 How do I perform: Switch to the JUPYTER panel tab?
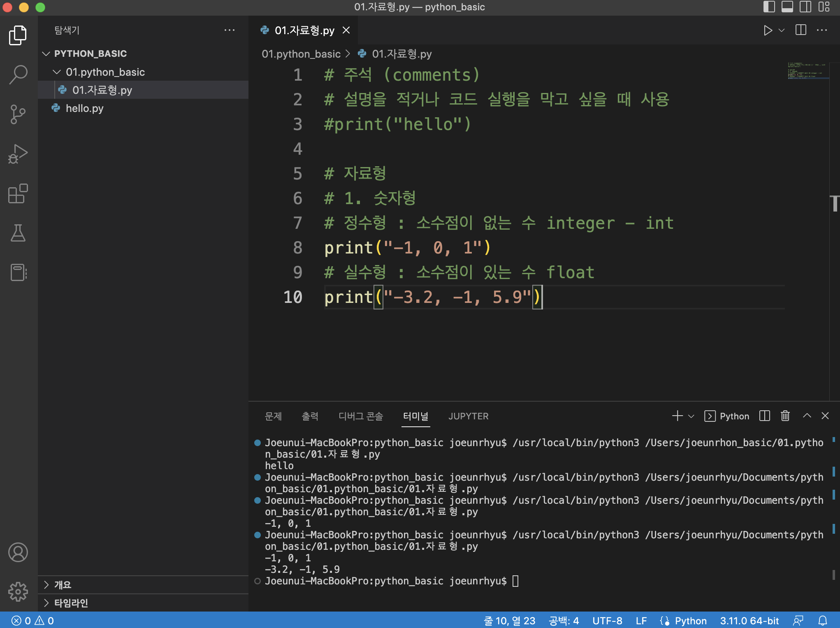click(469, 416)
